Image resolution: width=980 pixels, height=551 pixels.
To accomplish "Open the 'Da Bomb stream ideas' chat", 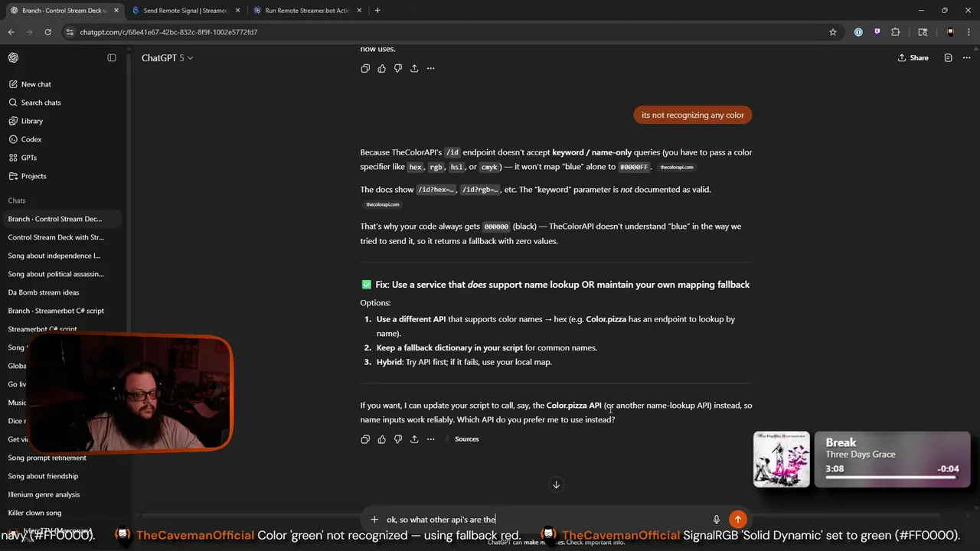I will (63, 292).
